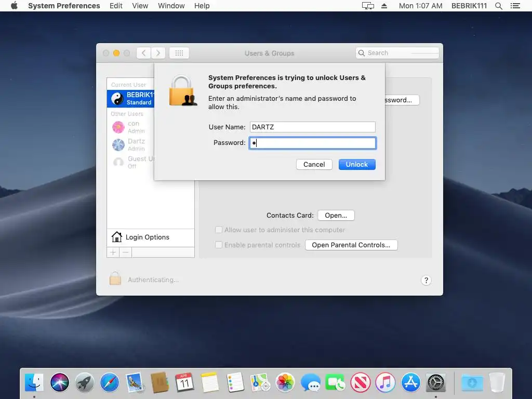Click the yellow minimize window button
This screenshot has height=399, width=532.
pyautogui.click(x=116, y=53)
